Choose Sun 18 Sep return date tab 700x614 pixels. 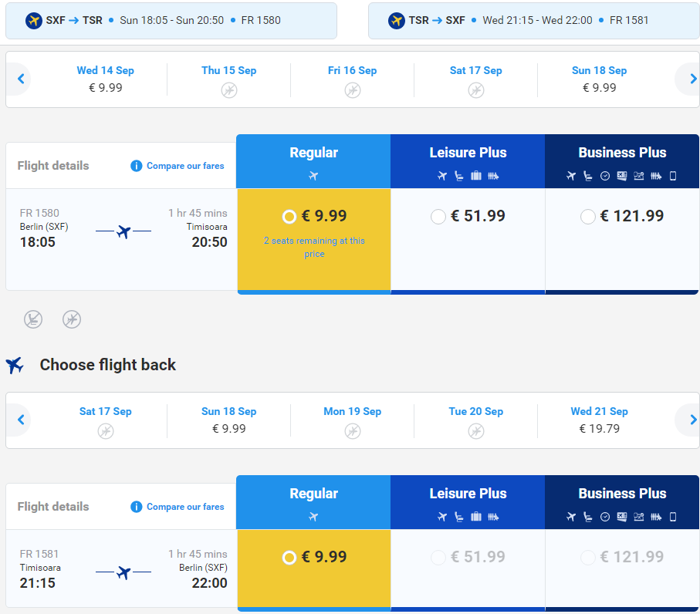228,420
